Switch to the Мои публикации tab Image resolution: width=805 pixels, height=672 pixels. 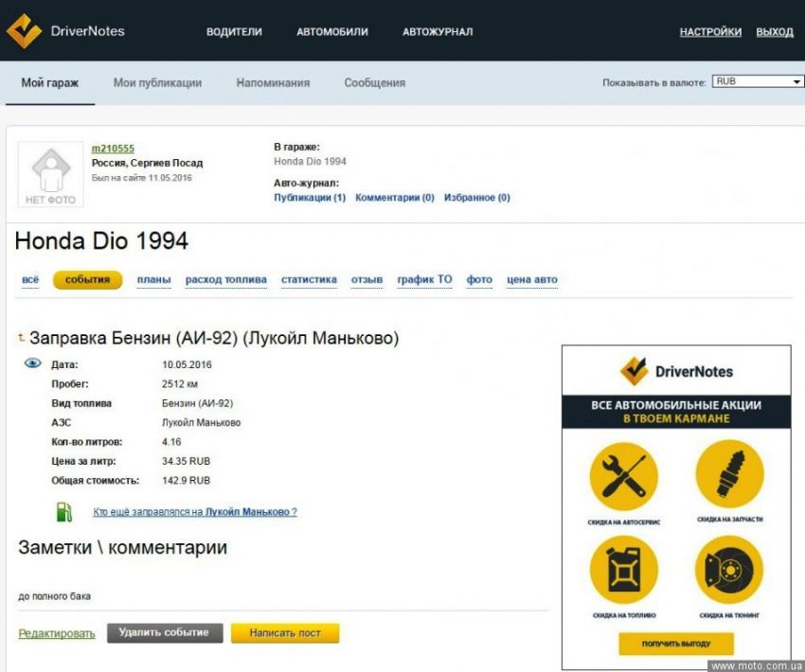click(x=157, y=83)
